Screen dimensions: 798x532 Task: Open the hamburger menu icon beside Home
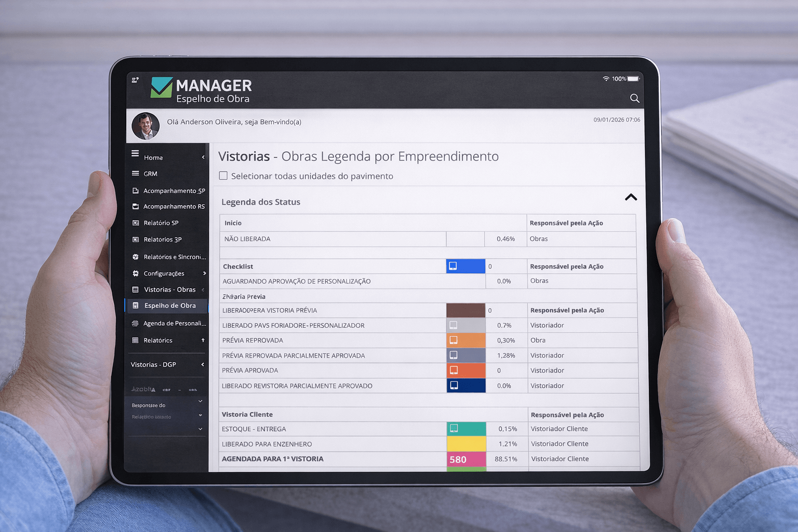click(x=135, y=154)
